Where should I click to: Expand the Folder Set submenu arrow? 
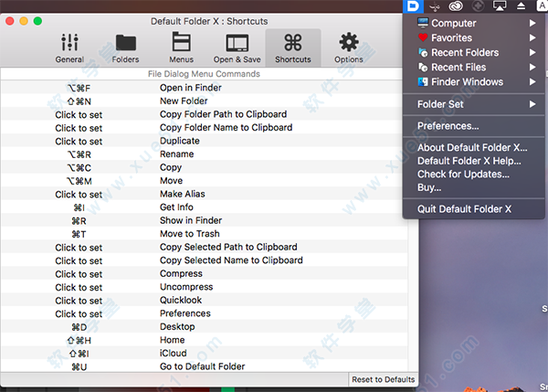pyautogui.click(x=532, y=104)
